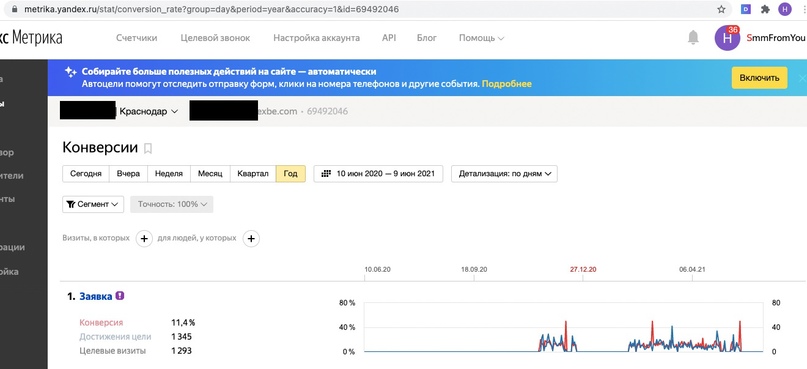Click the Целевые визиты metric label
Viewport: 807px width, 369px height.
tap(113, 351)
